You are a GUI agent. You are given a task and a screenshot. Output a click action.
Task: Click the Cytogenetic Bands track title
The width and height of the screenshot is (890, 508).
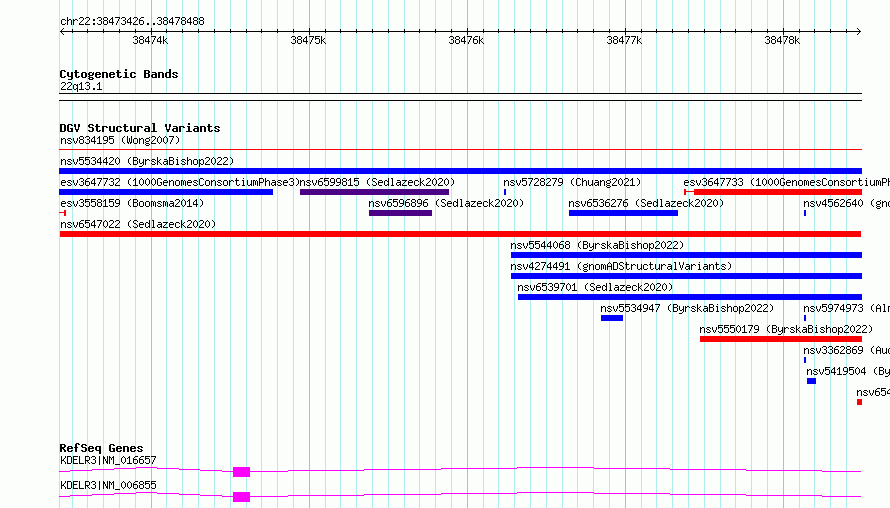pyautogui.click(x=119, y=74)
